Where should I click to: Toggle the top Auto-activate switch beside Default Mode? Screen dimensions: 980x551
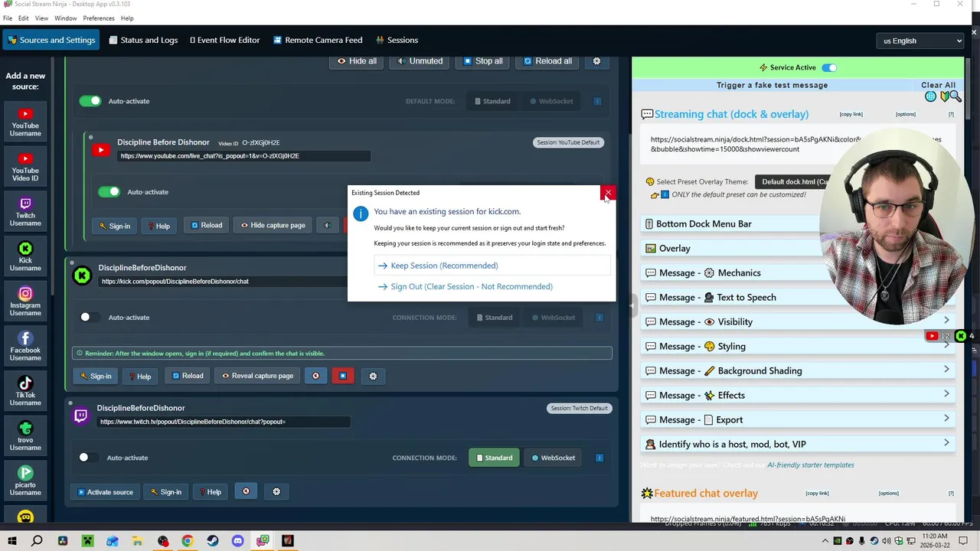90,101
